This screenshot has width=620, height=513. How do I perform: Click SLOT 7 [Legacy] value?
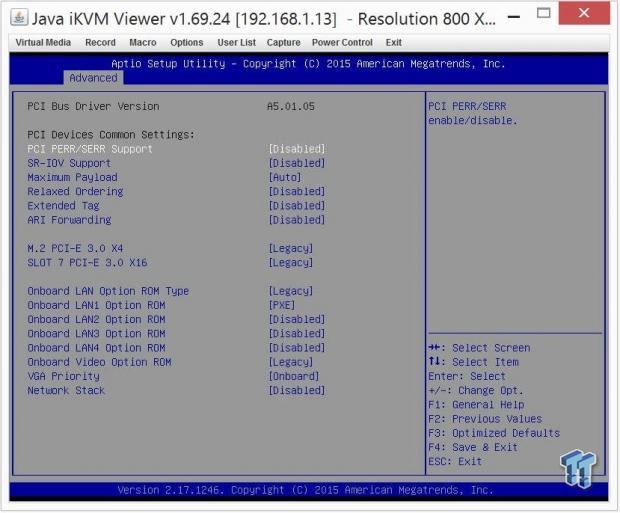291,263
